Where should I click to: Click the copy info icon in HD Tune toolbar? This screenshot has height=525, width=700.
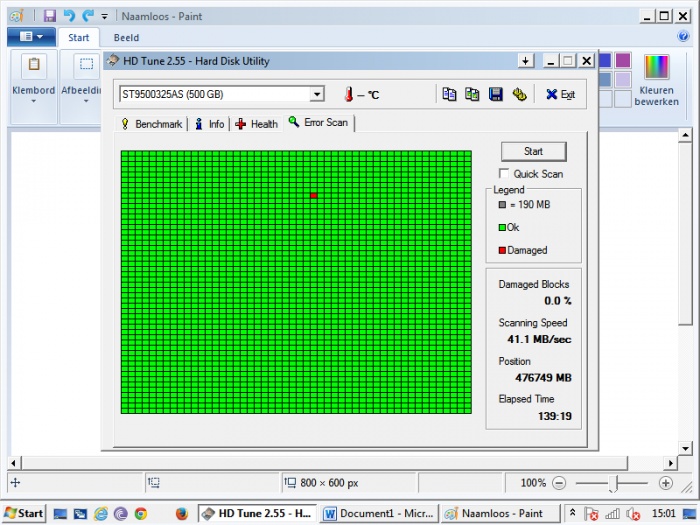(449, 94)
